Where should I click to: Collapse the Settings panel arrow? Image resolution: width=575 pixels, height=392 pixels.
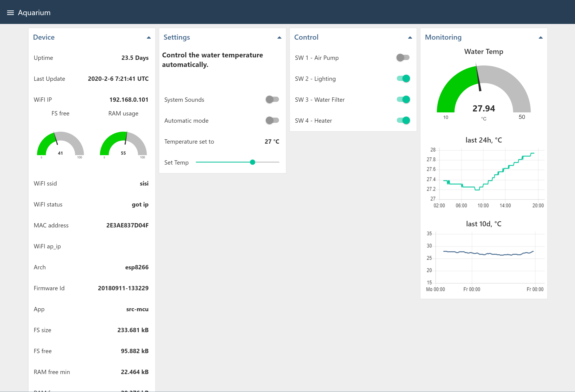click(x=279, y=38)
